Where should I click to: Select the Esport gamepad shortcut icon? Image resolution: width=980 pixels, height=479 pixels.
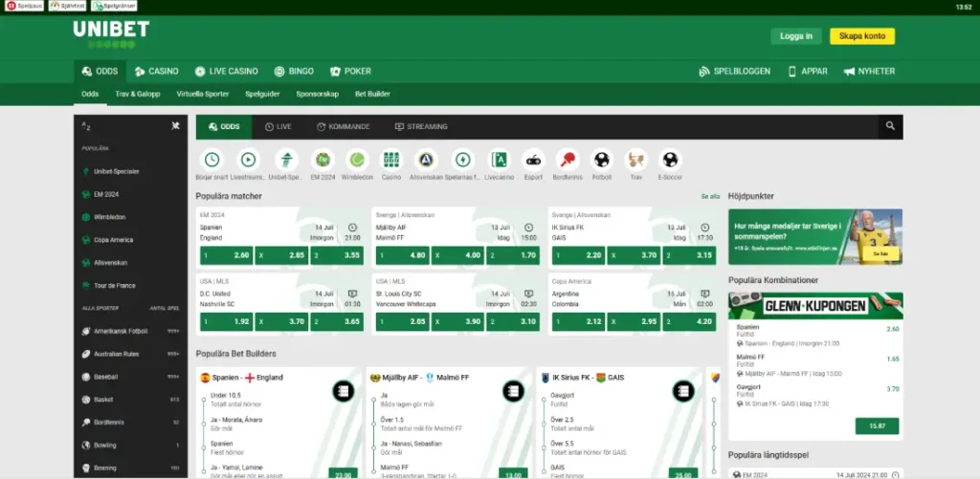[532, 160]
